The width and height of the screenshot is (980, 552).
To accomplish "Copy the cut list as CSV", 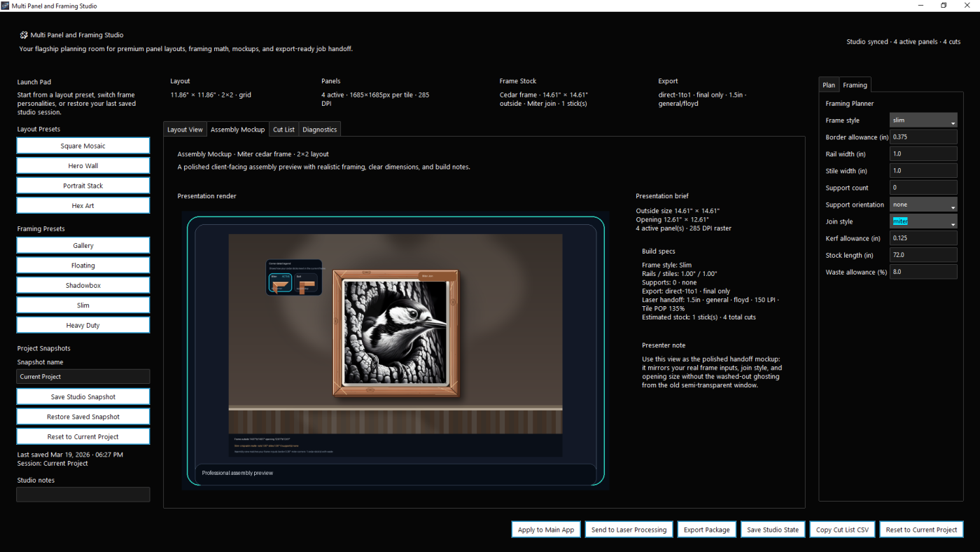I will click(x=842, y=530).
